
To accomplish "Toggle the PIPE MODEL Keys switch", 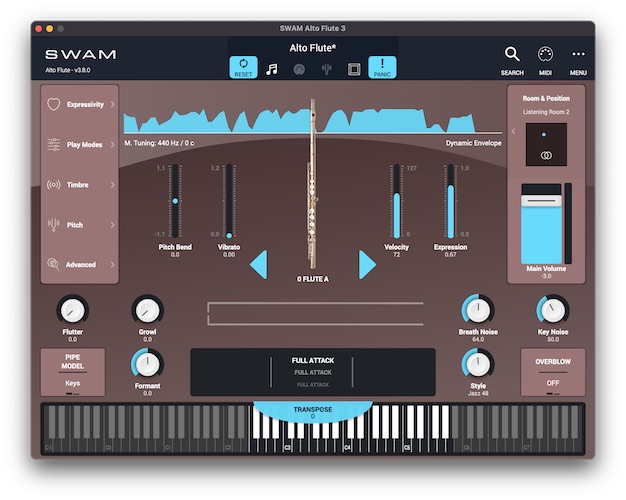I will coord(73,372).
